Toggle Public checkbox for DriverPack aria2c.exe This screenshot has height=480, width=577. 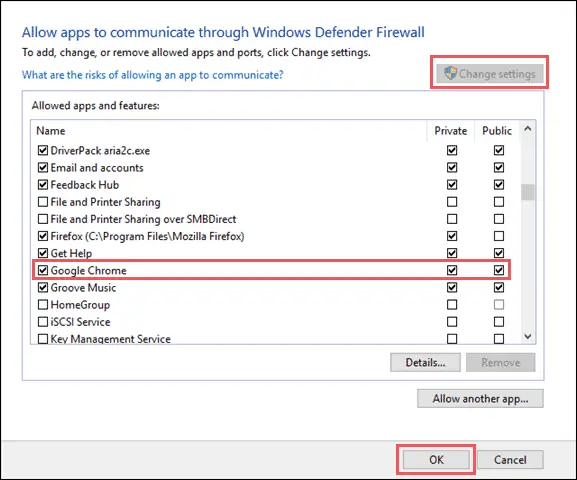point(499,150)
